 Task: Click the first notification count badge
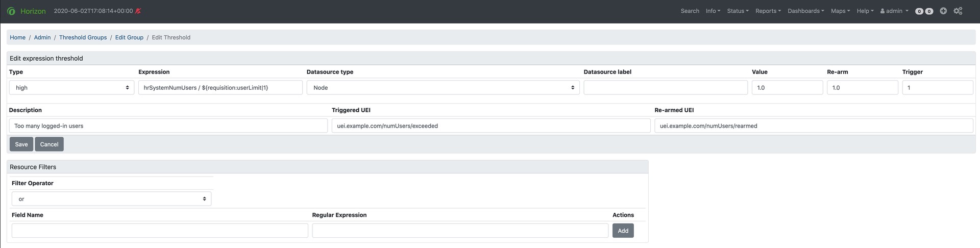(x=919, y=11)
